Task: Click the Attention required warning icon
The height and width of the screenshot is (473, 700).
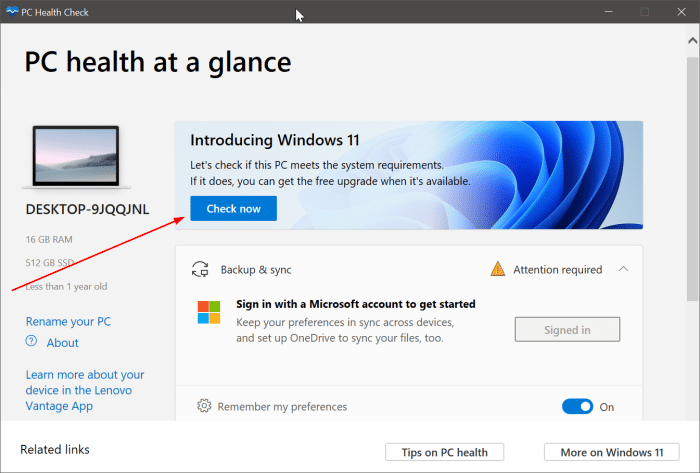Action: click(x=498, y=269)
